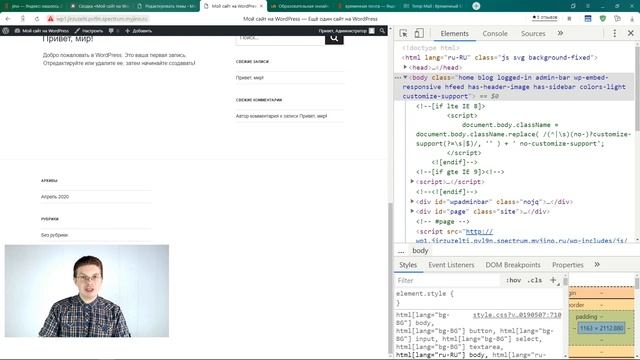Click the blue calendar extension icon
Viewport: 640px width, 360px height.
coord(588,19)
